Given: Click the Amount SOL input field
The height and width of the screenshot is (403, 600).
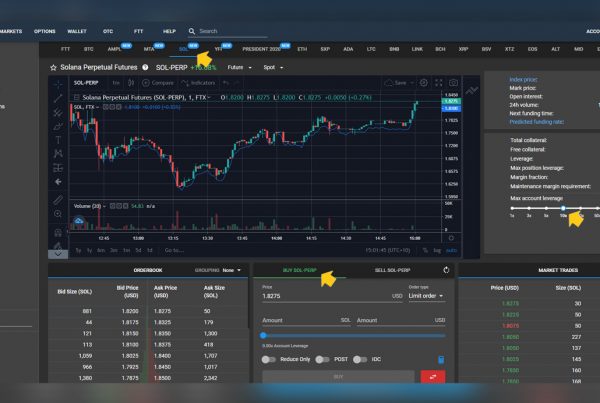Looking at the screenshot, I should point(306,320).
